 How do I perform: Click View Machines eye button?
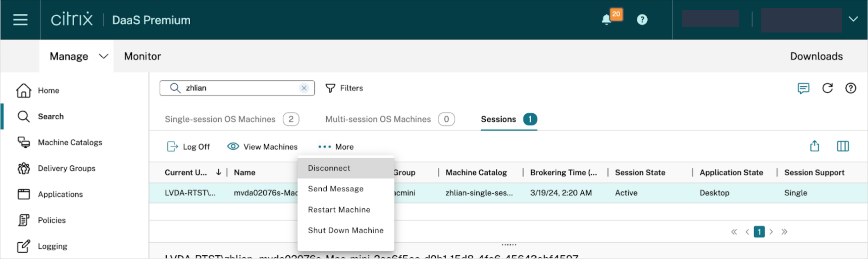click(x=262, y=147)
